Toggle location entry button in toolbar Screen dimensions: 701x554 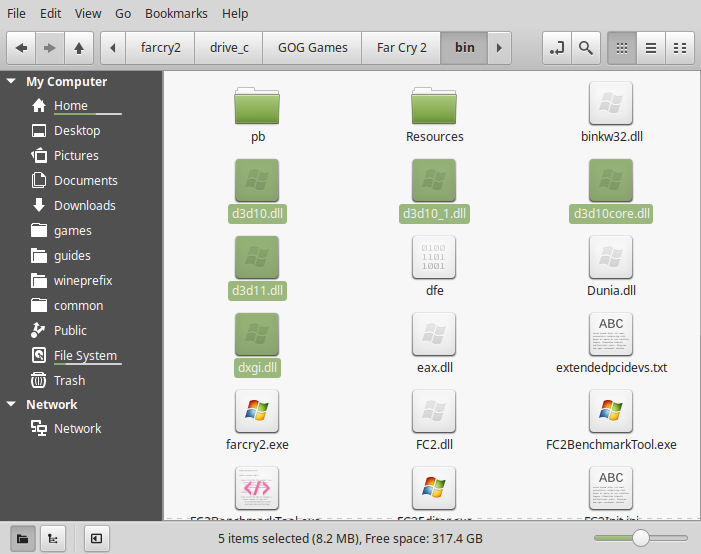pyautogui.click(x=557, y=48)
